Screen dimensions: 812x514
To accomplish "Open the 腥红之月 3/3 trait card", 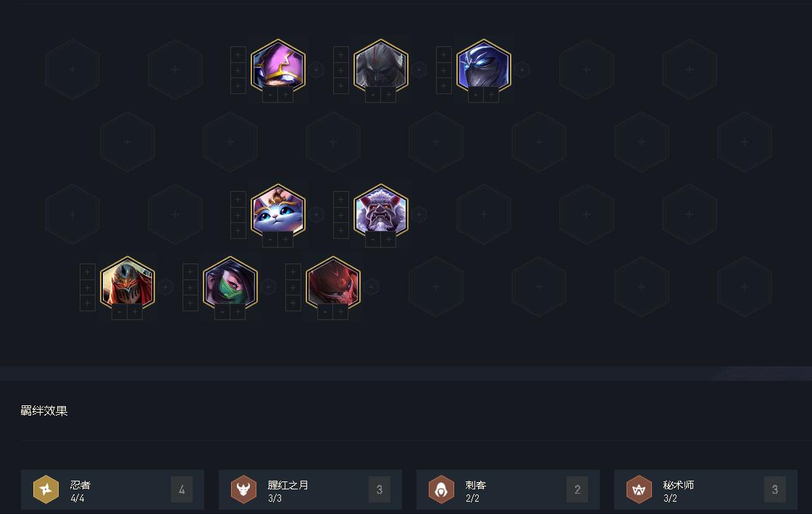I will coord(310,489).
